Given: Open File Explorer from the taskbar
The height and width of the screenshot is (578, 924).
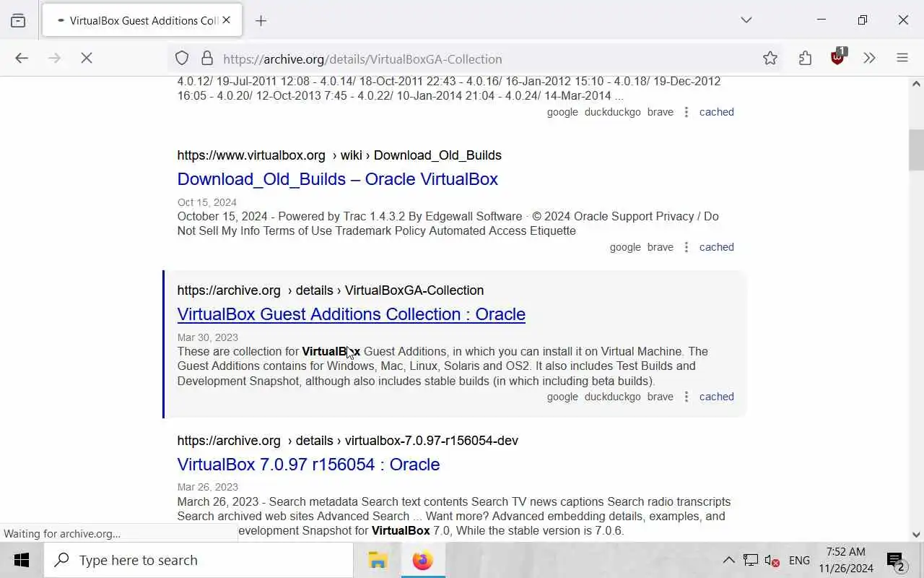Looking at the screenshot, I should click(378, 560).
